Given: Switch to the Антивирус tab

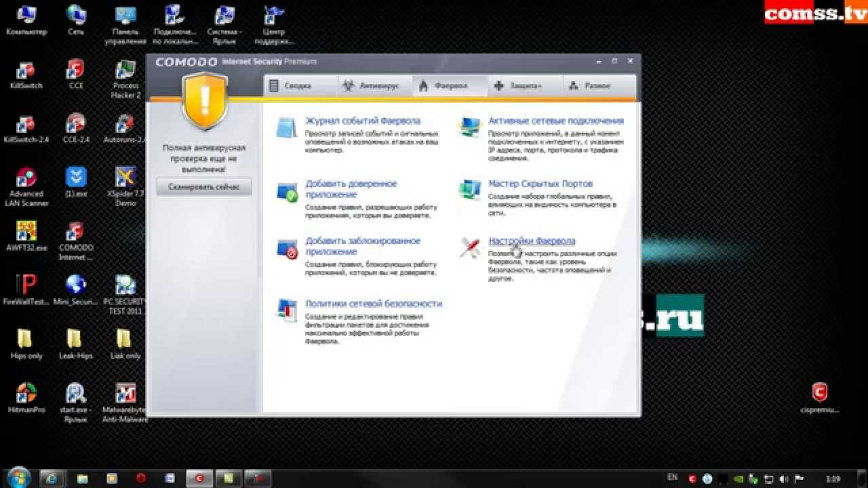Looking at the screenshot, I should [x=376, y=86].
